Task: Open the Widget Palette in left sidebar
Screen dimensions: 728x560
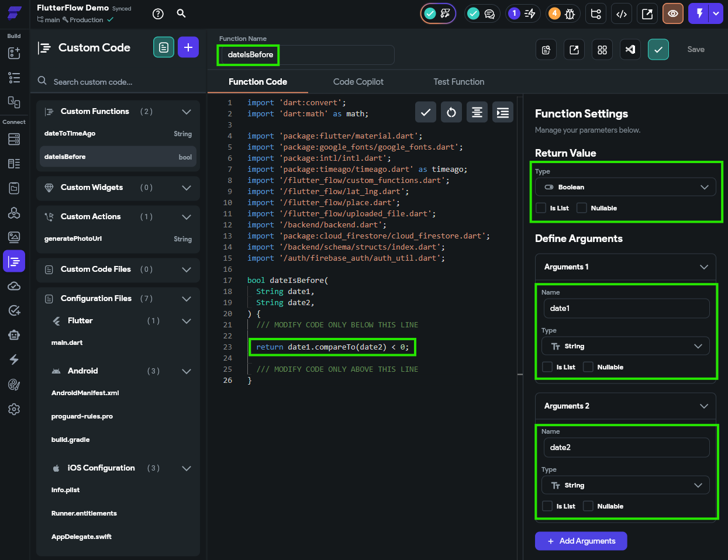Action: pos(14,53)
